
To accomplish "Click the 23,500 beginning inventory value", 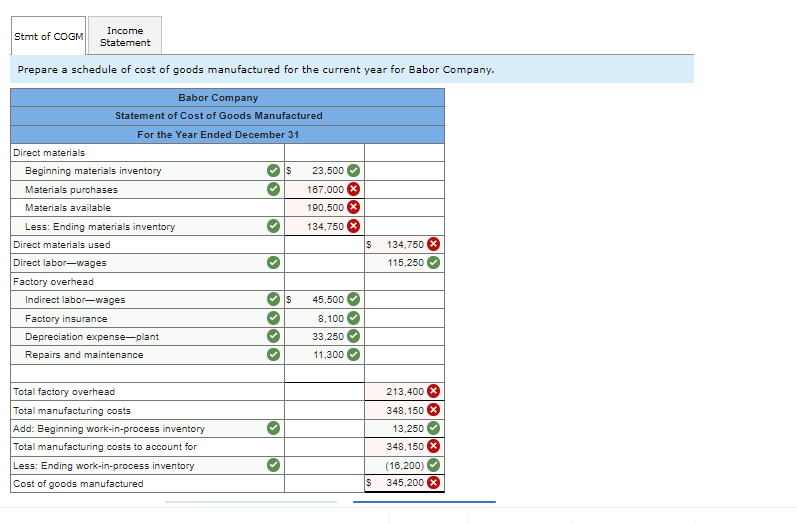I will [328, 171].
